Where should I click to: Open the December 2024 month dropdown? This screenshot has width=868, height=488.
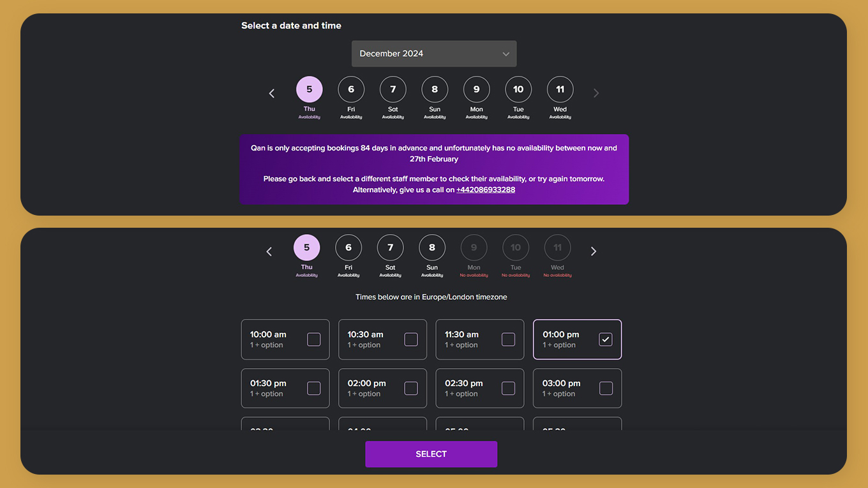(x=434, y=54)
